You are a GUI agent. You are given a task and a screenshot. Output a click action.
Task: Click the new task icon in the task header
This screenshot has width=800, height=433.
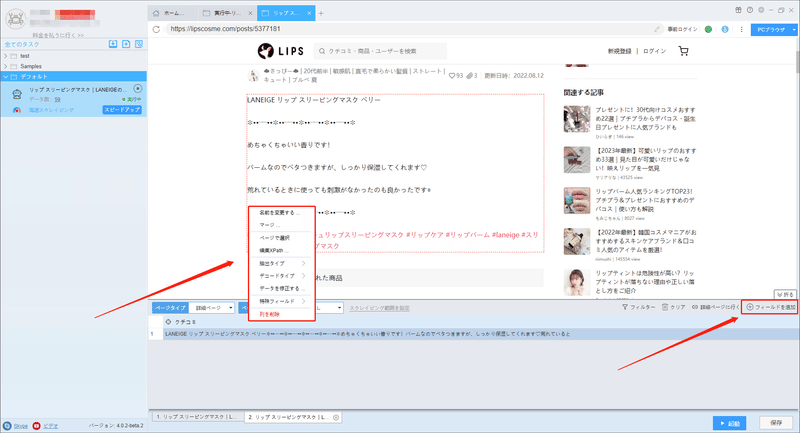point(126,44)
